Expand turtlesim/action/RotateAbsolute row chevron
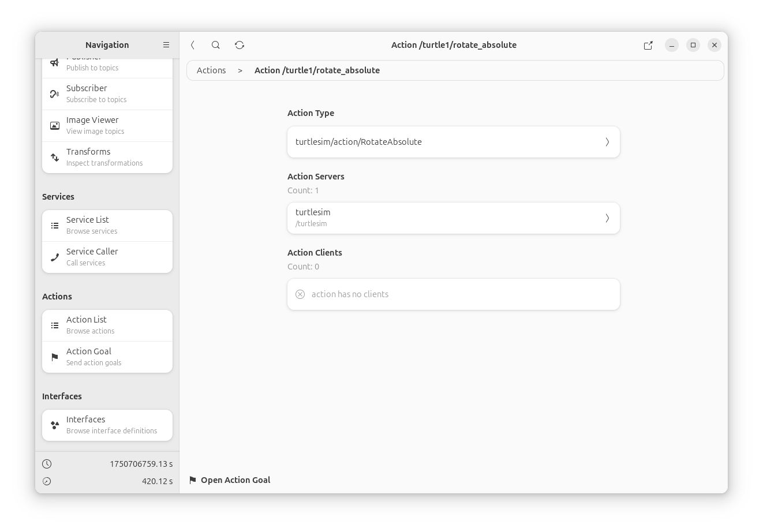The height and width of the screenshot is (532, 763). pos(607,142)
